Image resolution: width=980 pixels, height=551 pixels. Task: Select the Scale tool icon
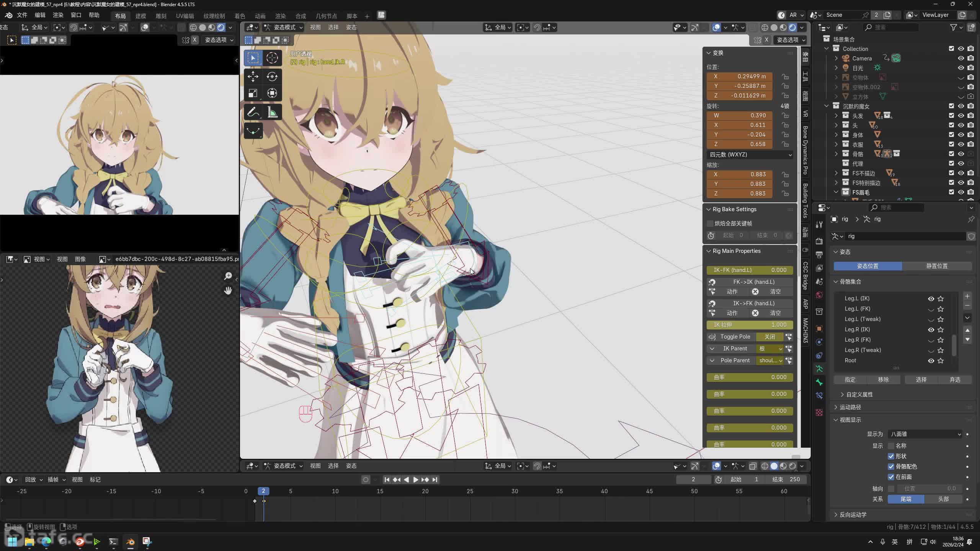253,93
